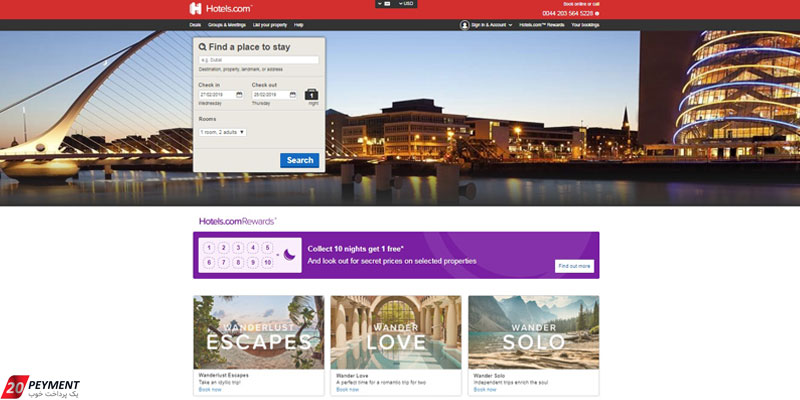Click Book now under Wanderlust Escapes

click(x=210, y=389)
